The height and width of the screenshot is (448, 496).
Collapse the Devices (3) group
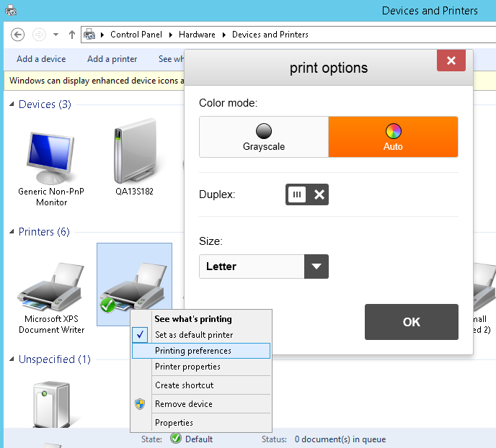pos(12,105)
